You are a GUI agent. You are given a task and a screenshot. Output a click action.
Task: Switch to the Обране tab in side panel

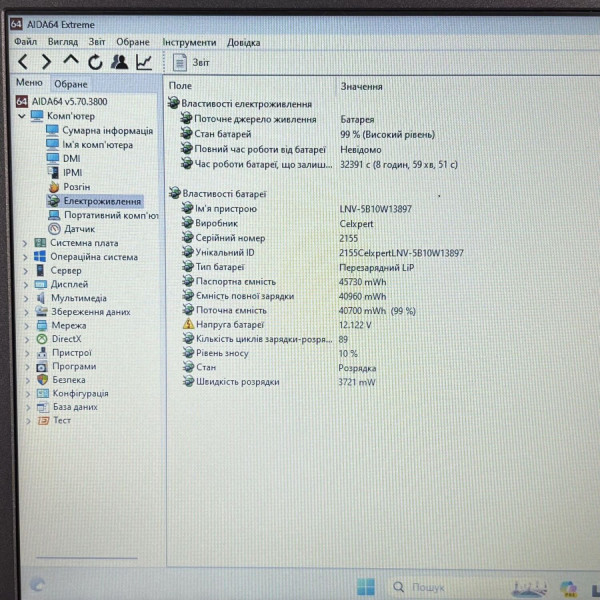pos(71,84)
